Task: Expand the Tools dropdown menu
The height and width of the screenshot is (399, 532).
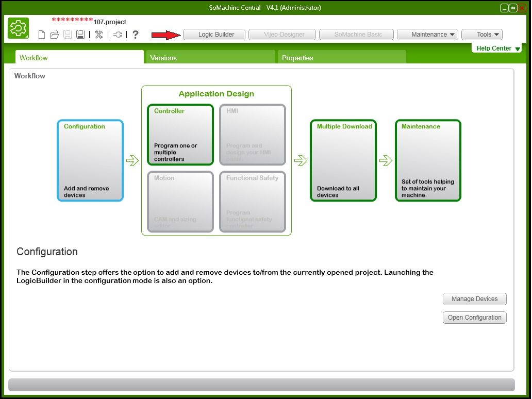Action: pos(481,35)
